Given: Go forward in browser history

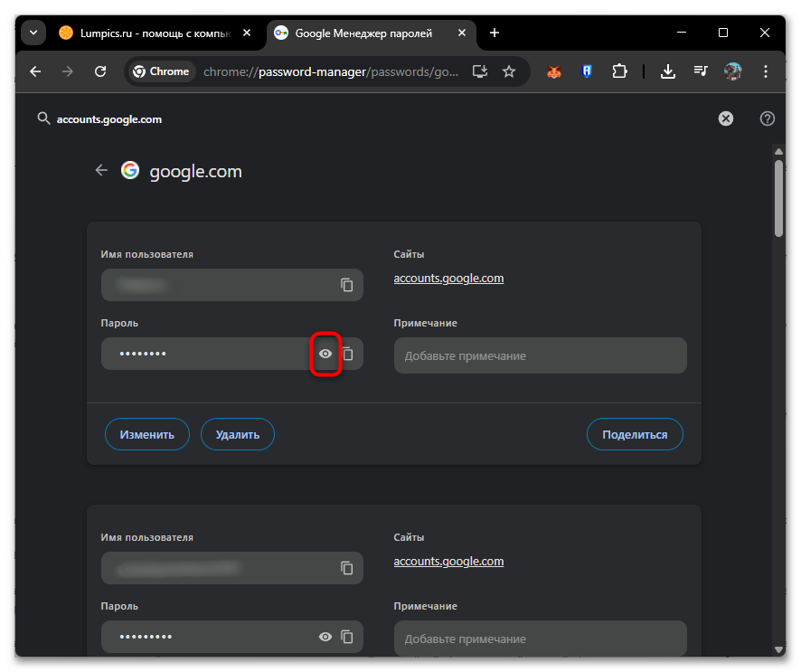Looking at the screenshot, I should pyautogui.click(x=68, y=71).
